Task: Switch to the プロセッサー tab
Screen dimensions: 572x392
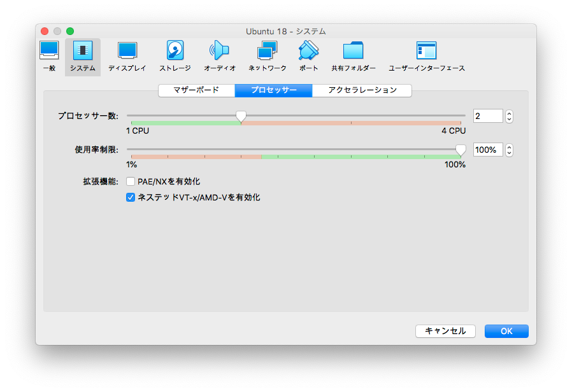Action: click(274, 90)
